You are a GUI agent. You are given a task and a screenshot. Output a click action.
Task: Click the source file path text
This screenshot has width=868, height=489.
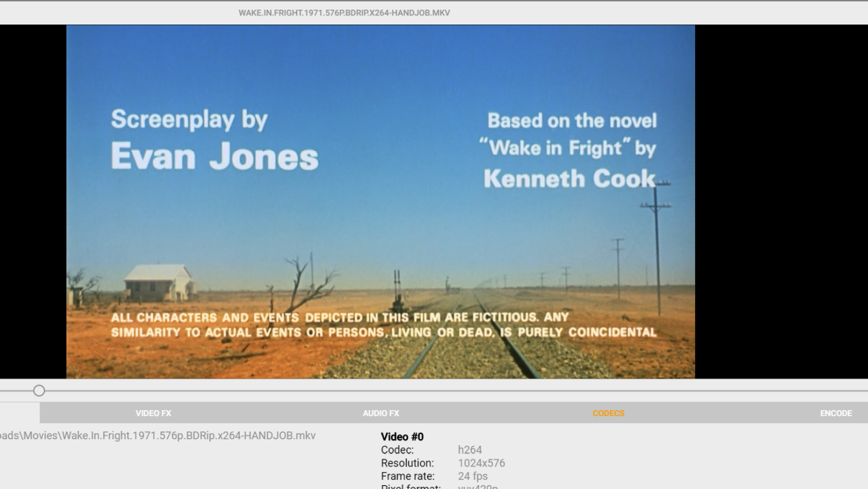[157, 435]
